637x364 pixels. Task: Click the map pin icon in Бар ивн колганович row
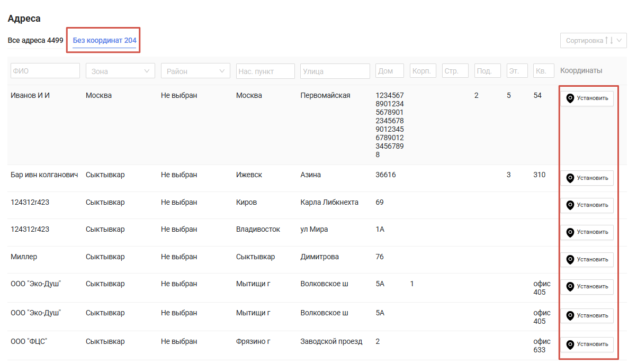pos(570,178)
